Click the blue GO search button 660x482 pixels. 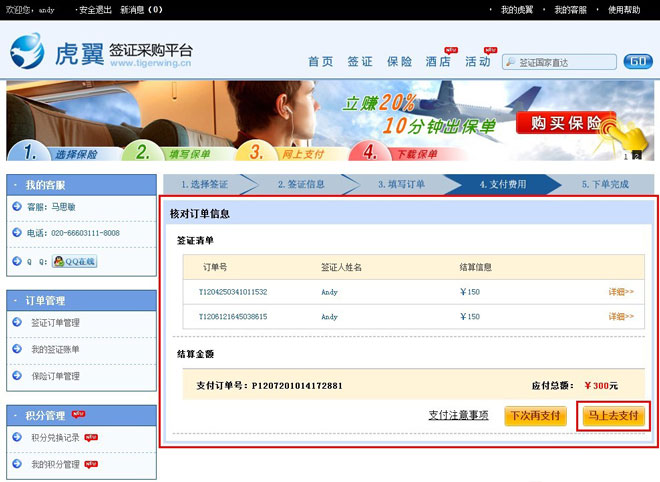(x=638, y=62)
